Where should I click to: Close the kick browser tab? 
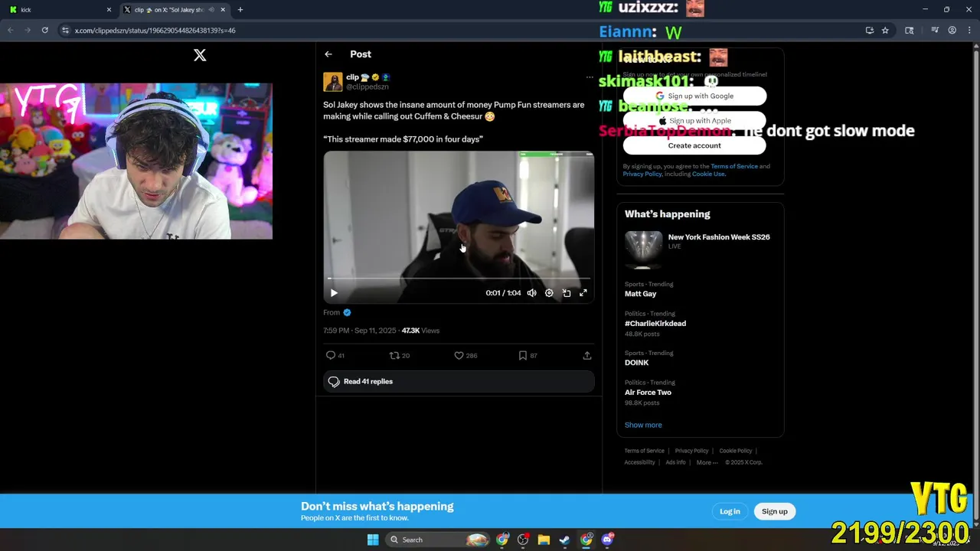pyautogui.click(x=109, y=10)
